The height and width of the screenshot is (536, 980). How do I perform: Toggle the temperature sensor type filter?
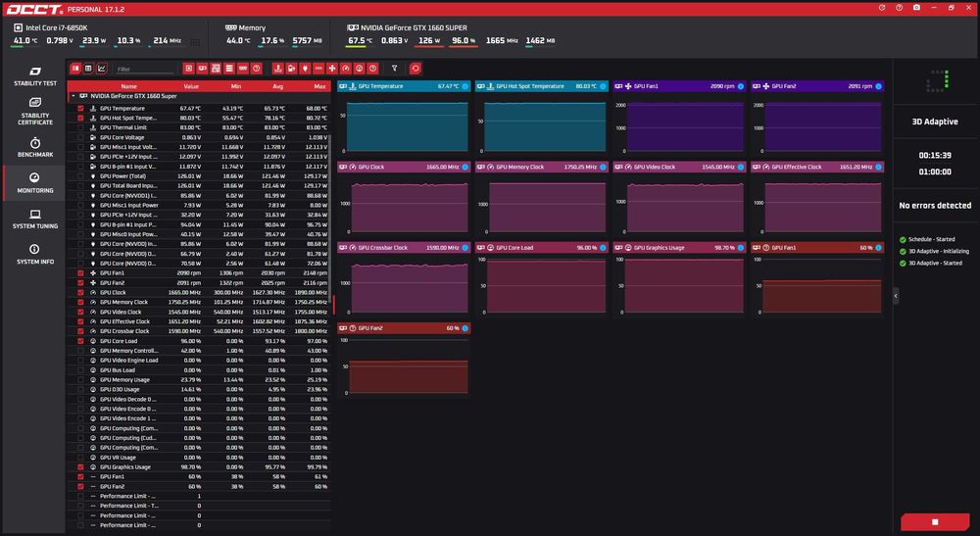(x=278, y=68)
